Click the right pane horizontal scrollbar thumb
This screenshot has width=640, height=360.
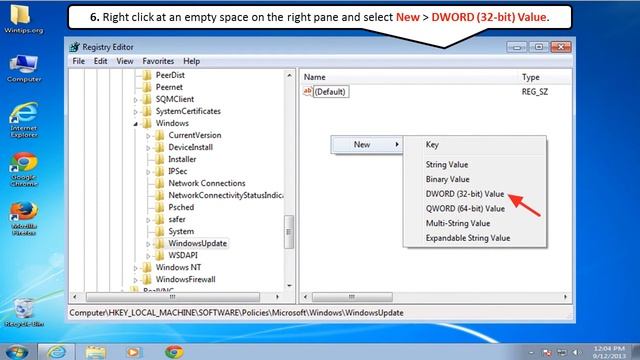[x=352, y=297]
